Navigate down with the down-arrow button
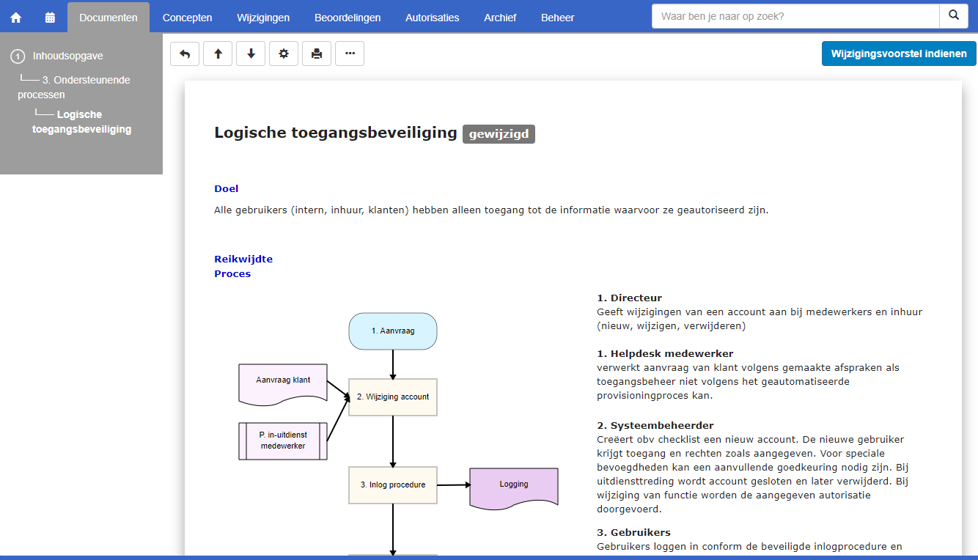The width and height of the screenshot is (978, 560). coord(251,54)
